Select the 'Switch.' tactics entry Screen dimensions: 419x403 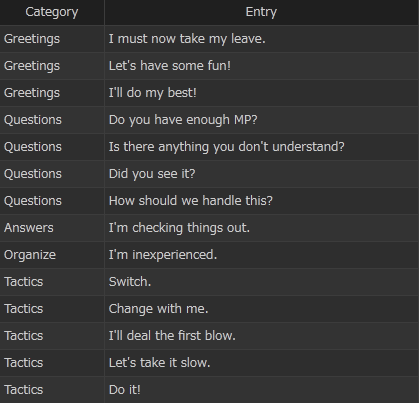click(x=130, y=282)
